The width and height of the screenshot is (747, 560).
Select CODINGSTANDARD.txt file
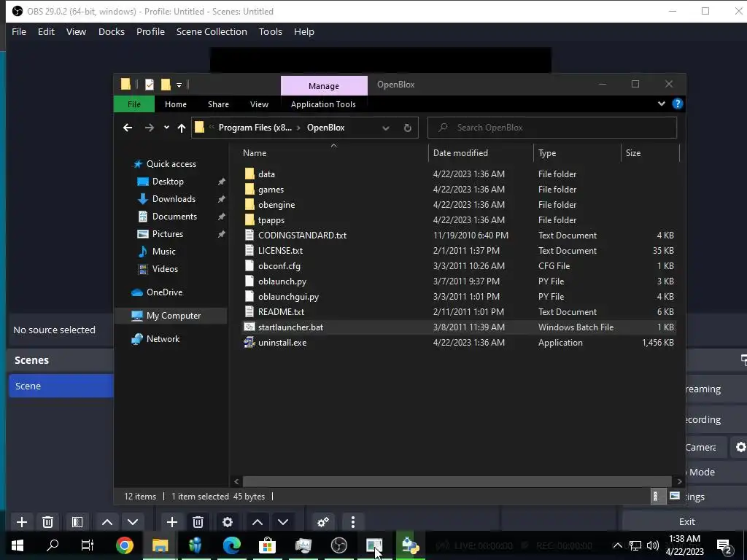(x=302, y=236)
